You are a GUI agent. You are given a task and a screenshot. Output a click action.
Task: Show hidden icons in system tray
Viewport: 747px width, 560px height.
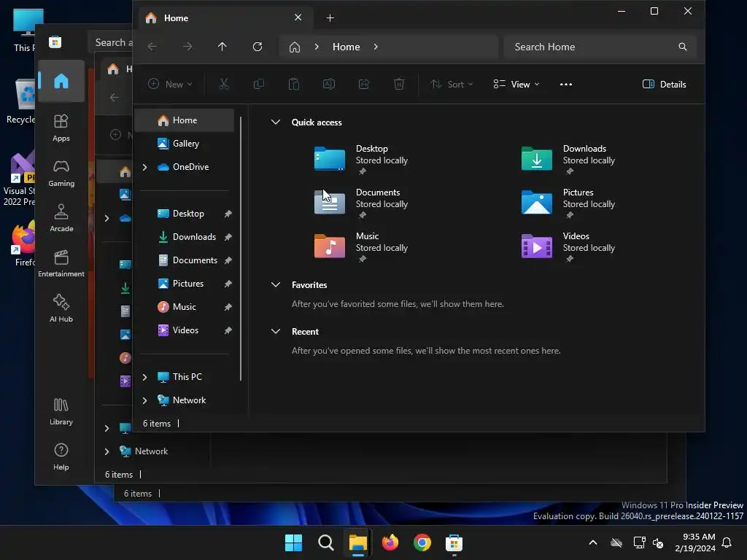(593, 542)
